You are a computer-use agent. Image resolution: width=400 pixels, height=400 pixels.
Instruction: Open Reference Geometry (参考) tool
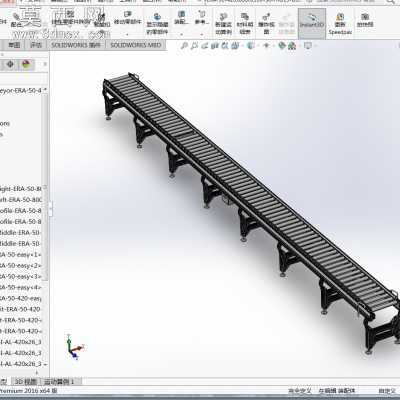pyautogui.click(x=202, y=18)
